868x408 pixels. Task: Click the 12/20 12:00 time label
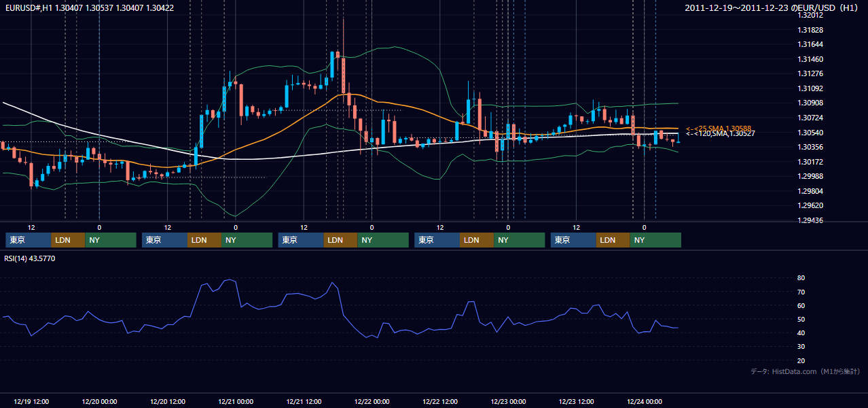(167, 401)
